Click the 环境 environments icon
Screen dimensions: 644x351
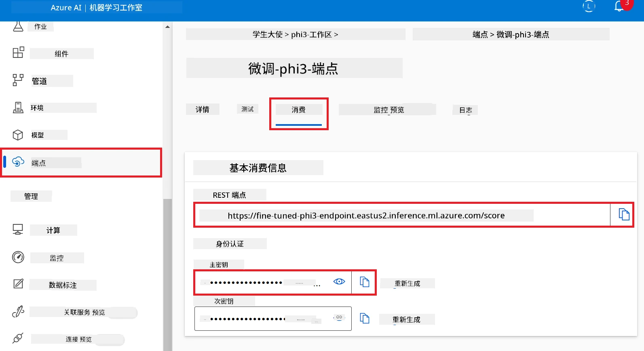pyautogui.click(x=18, y=107)
